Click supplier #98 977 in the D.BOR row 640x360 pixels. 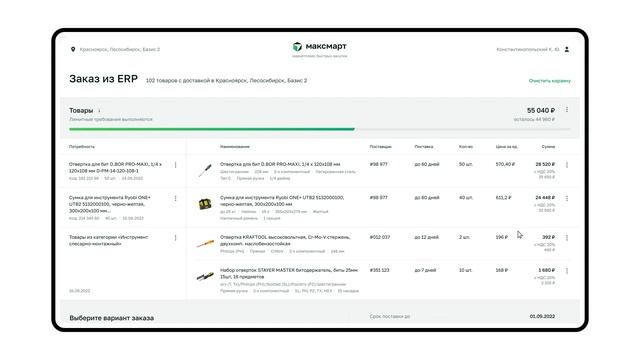pos(378,164)
